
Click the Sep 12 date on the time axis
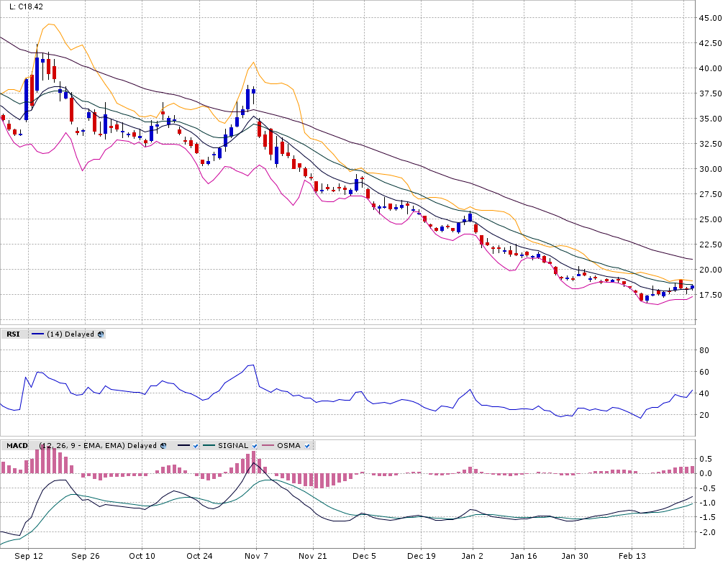[28, 556]
